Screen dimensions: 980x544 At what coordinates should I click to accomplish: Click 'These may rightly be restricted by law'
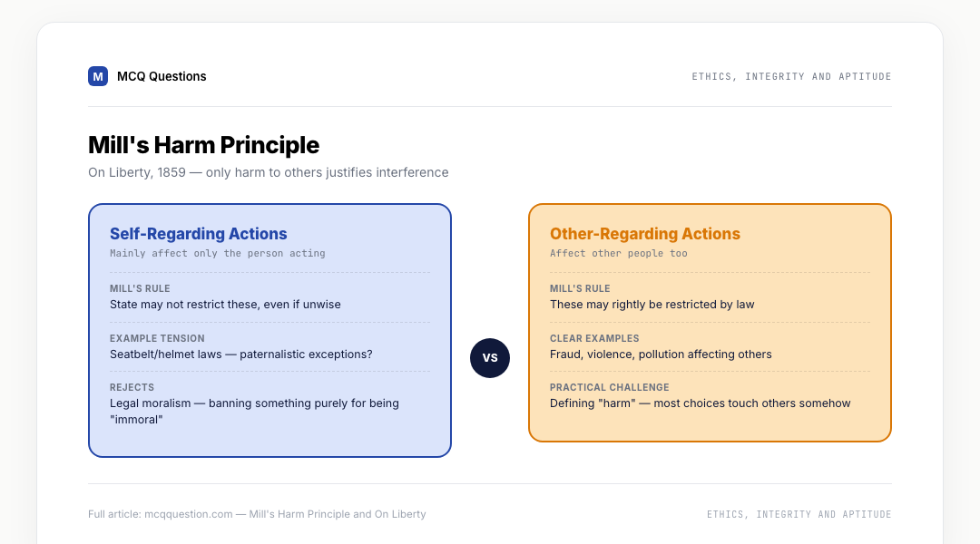coord(652,304)
